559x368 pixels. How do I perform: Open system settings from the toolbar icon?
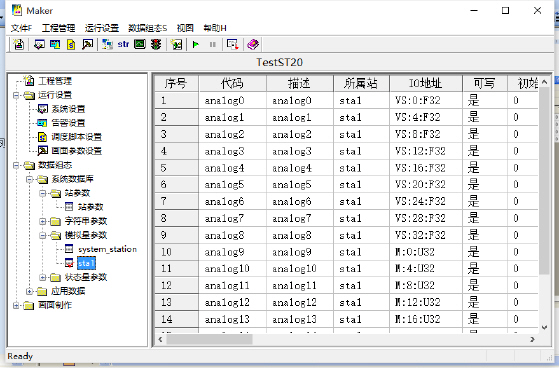39,45
